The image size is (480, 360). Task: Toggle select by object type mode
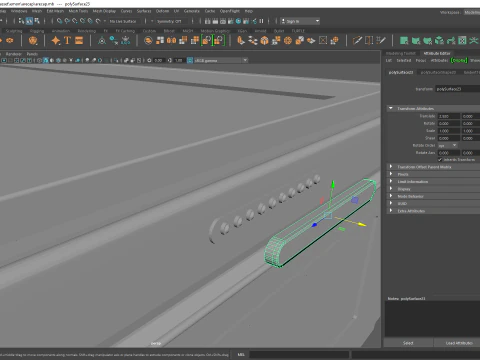[29, 21]
